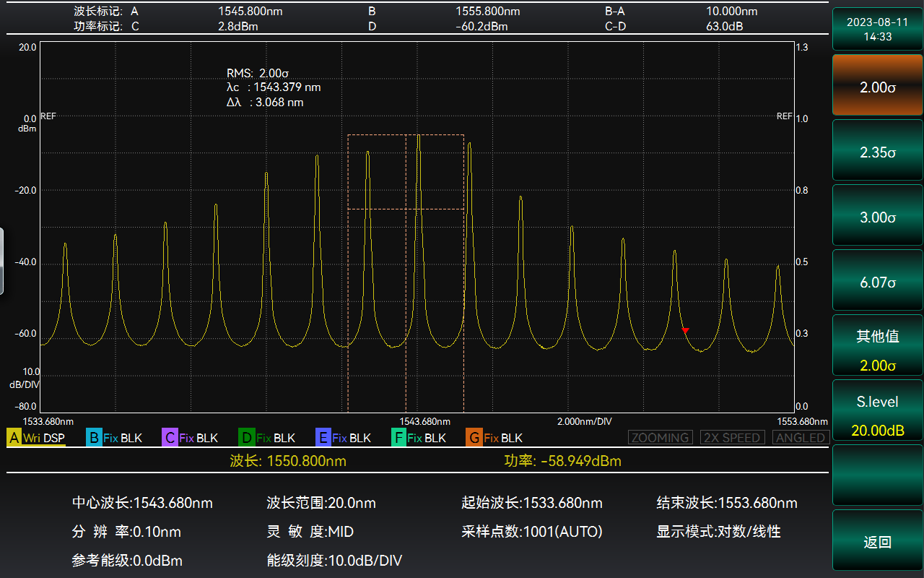Toggle the 2X SPEED indicator

(732, 438)
